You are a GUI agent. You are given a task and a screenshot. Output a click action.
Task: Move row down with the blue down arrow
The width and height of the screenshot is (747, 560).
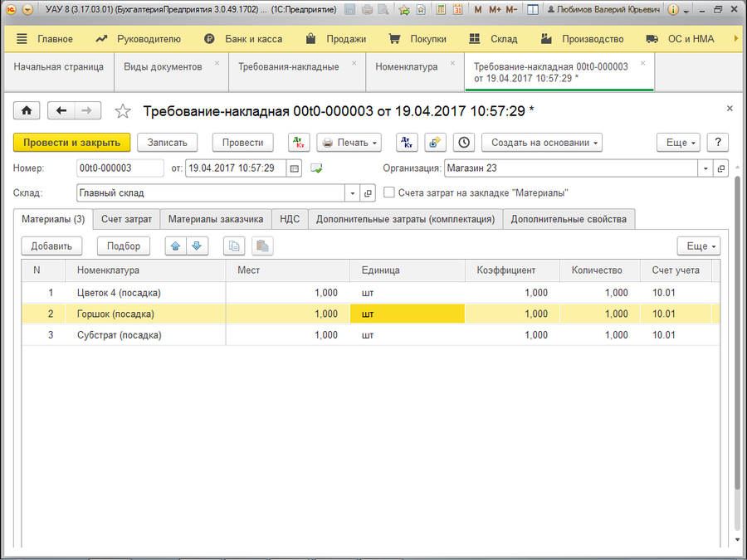197,246
